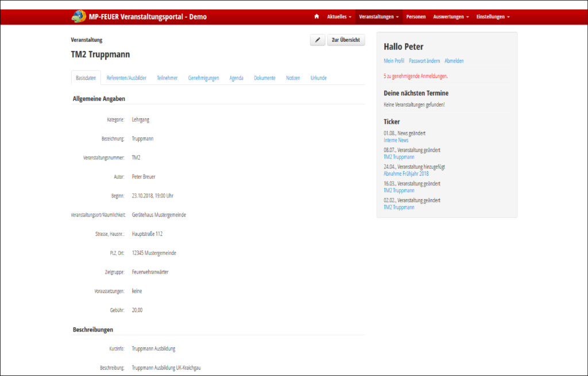Image resolution: width=588 pixels, height=376 pixels.
Task: Click the home icon in navbar
Action: click(316, 17)
